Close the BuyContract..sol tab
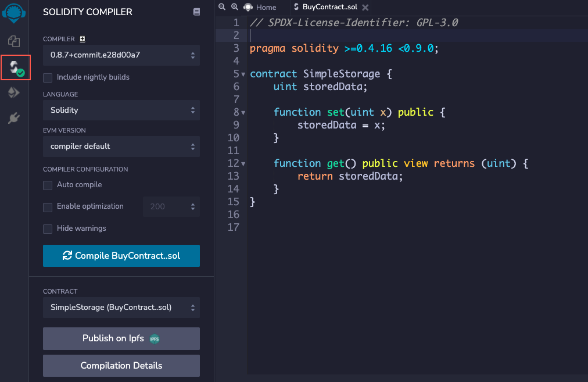The width and height of the screenshot is (588, 382). 365,8
